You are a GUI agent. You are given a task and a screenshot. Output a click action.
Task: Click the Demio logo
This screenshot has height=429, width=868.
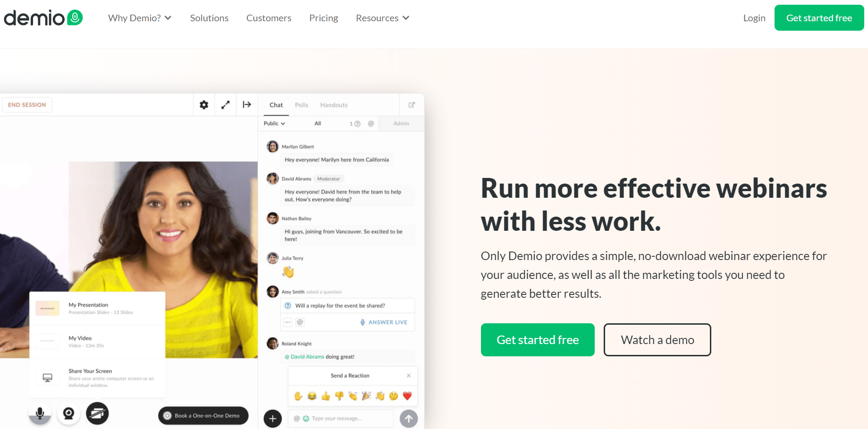[x=43, y=18]
